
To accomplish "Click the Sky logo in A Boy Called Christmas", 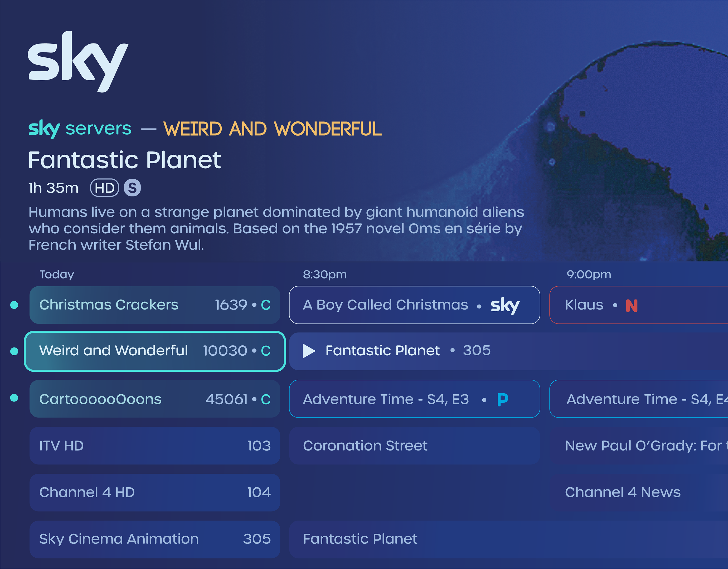I will pyautogui.click(x=505, y=306).
